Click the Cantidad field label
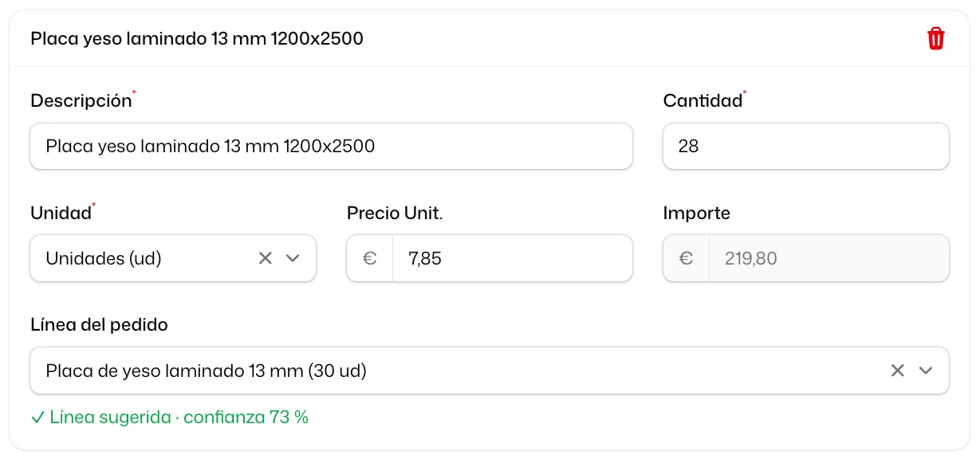 pos(703,101)
